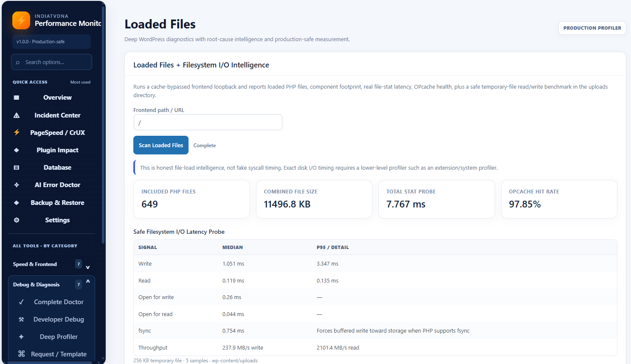Image resolution: width=631 pixels, height=364 pixels.
Task: Click the Open for read row
Action: tap(375, 314)
